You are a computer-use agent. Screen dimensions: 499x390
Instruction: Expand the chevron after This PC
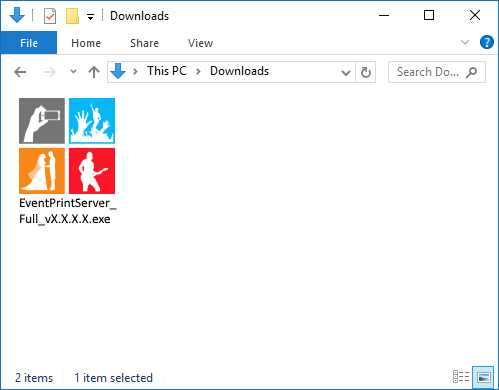pos(198,71)
